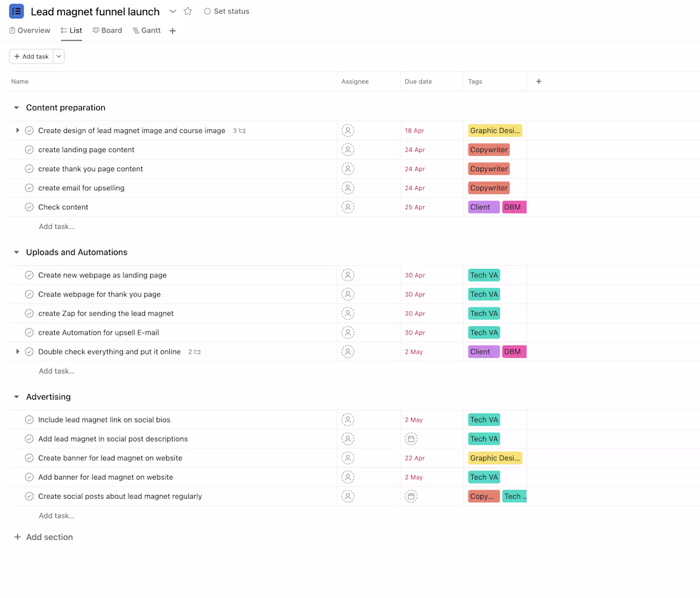Click Set status button
Viewport: 700px width, 598px height.
227,11
